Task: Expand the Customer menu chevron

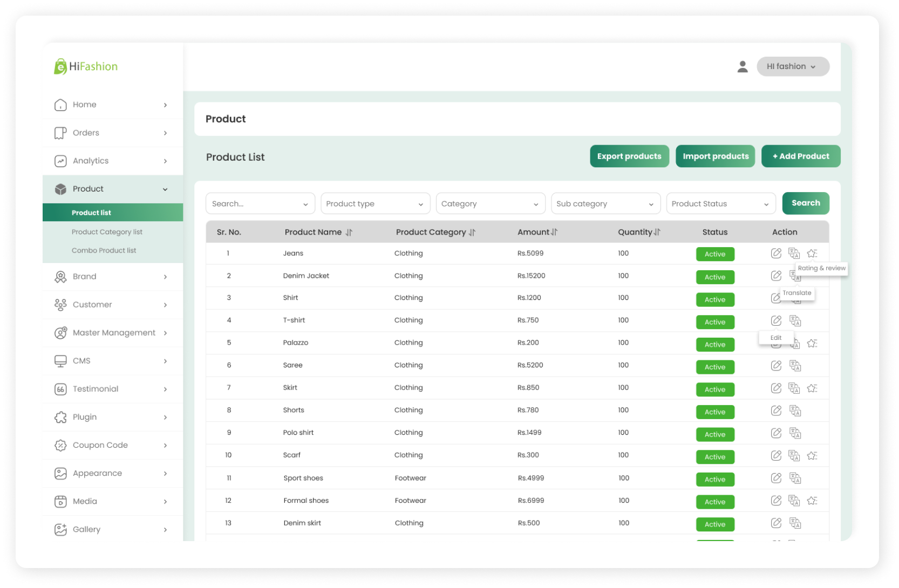Action: (165, 305)
